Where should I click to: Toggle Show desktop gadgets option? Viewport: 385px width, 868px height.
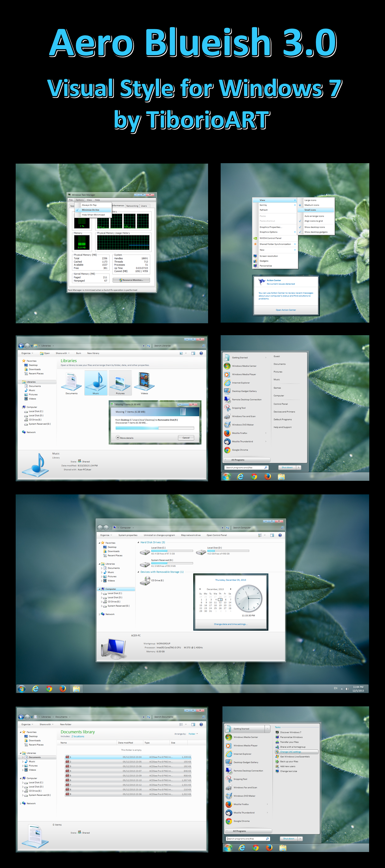click(x=316, y=232)
